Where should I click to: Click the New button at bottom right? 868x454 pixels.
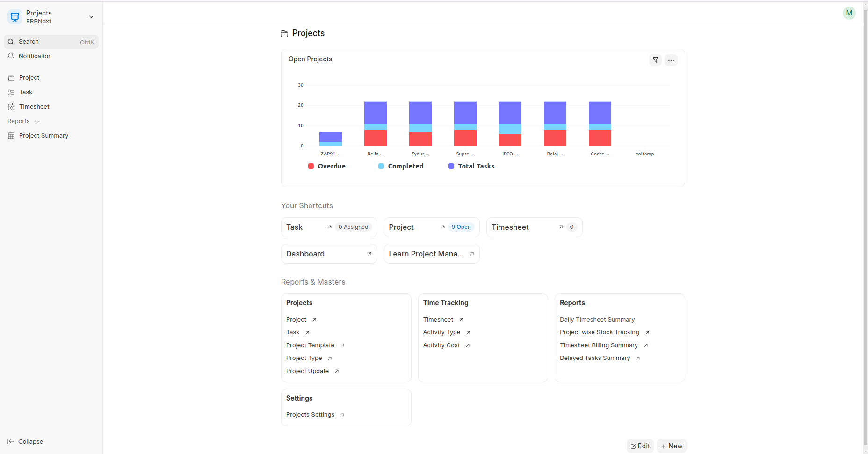(672, 446)
